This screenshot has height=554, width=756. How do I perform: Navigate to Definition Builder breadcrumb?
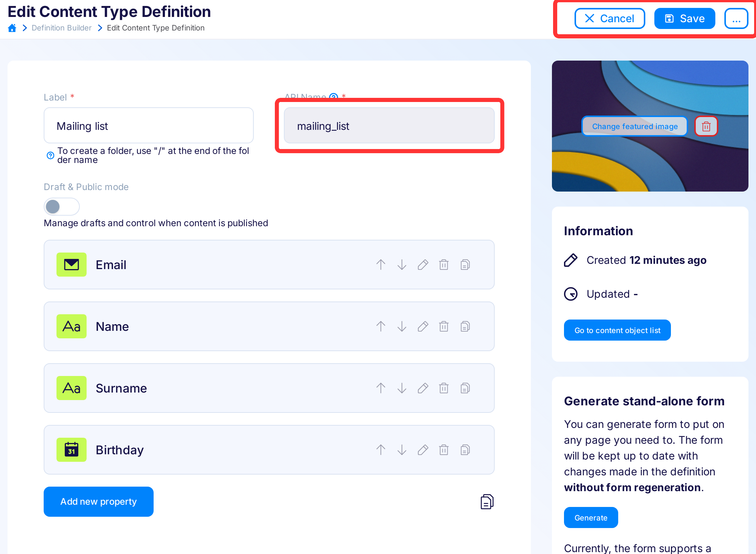click(x=61, y=27)
